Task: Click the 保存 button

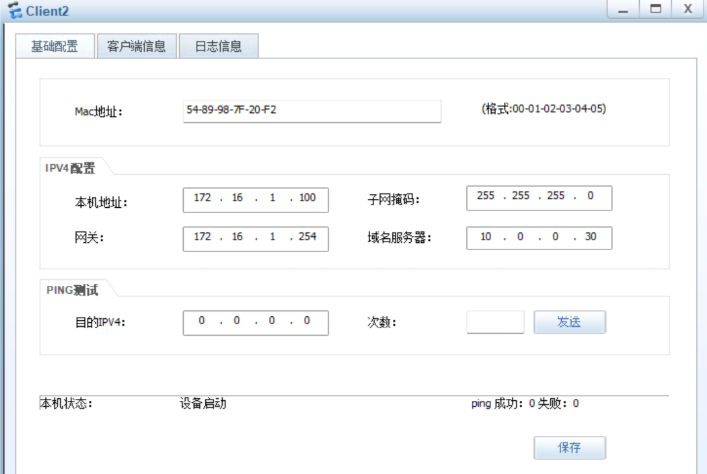Action: coord(569,447)
